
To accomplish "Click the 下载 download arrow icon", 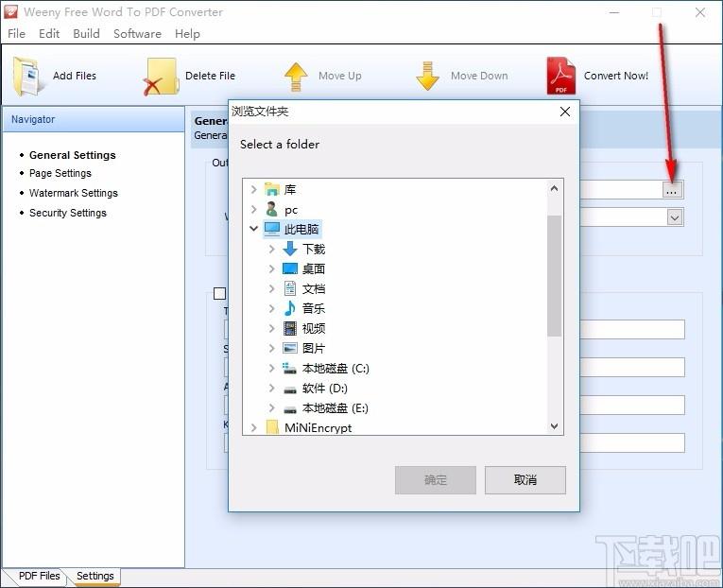I will pyautogui.click(x=290, y=249).
